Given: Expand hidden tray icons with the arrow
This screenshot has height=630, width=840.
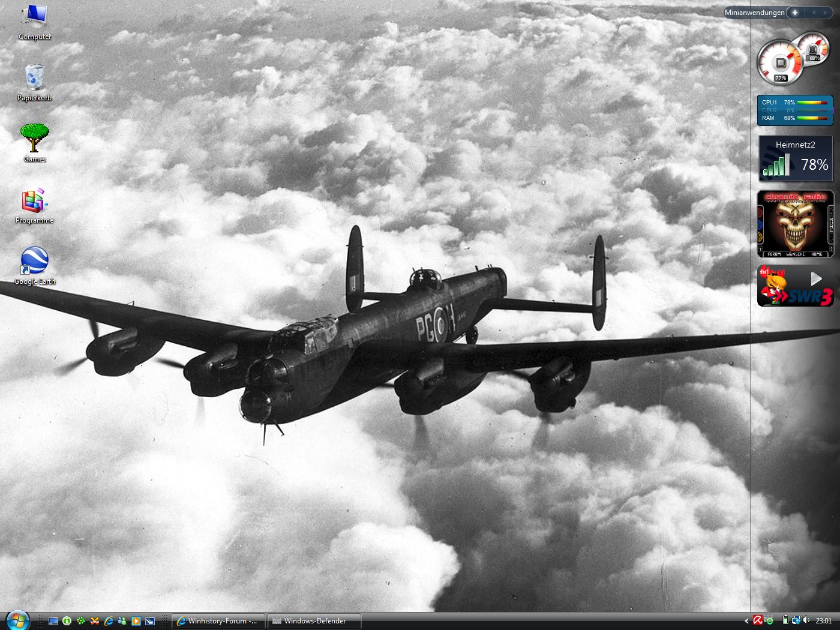Looking at the screenshot, I should pos(747,621).
